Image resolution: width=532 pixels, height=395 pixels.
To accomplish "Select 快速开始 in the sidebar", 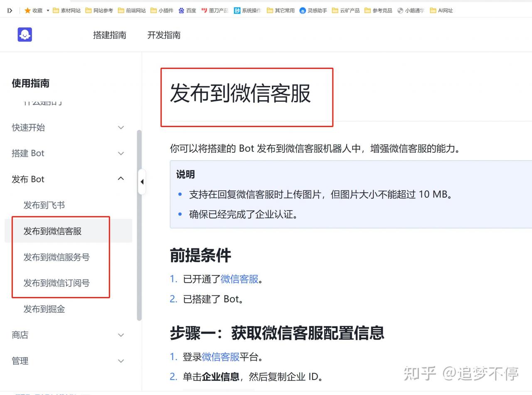I will (x=28, y=128).
